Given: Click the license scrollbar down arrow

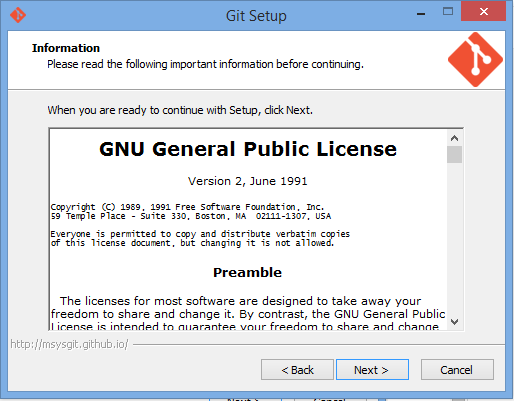Looking at the screenshot, I should pos(454,322).
